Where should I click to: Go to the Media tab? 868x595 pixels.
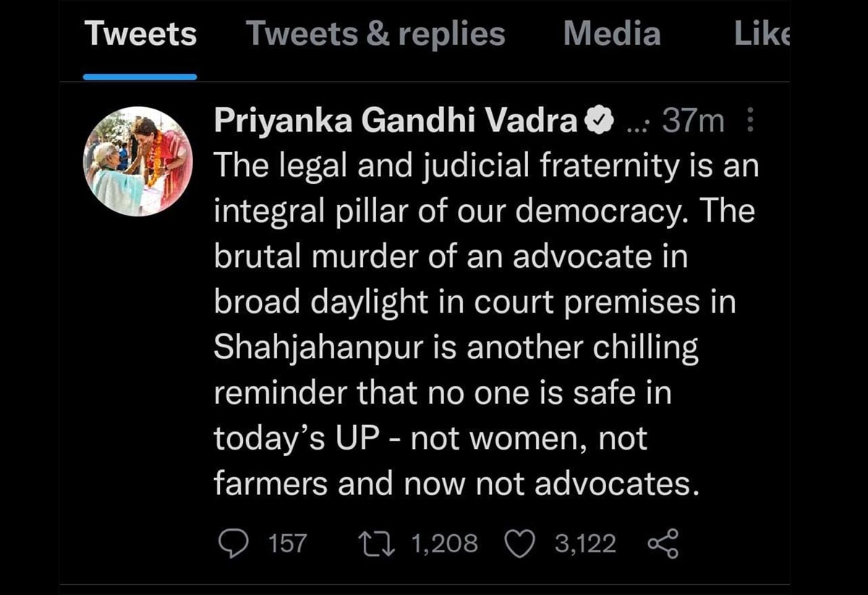tap(611, 34)
